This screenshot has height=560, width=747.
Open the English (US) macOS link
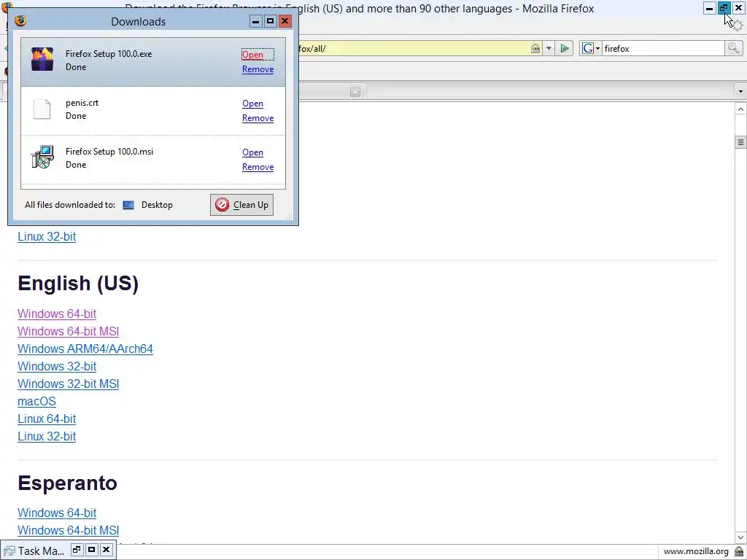[36, 402]
